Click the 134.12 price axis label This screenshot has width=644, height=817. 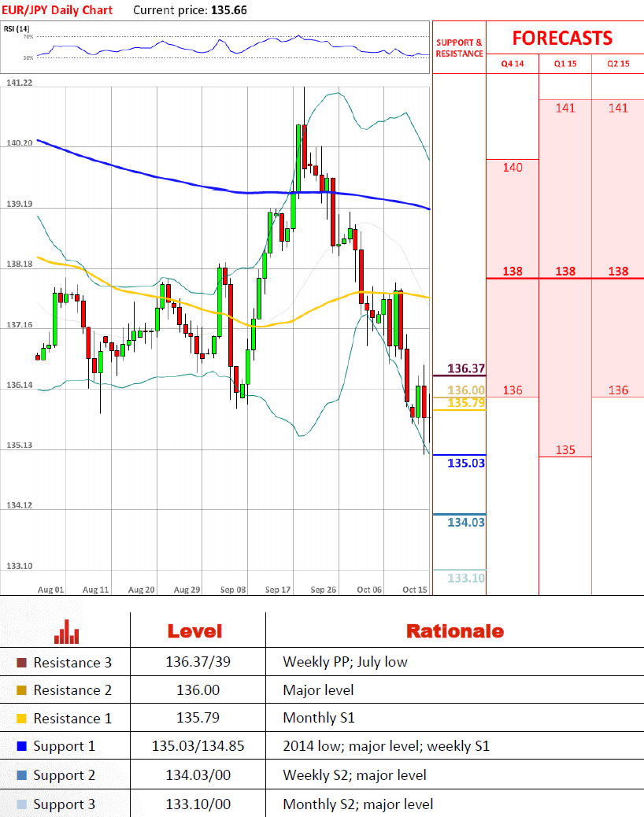[19, 505]
